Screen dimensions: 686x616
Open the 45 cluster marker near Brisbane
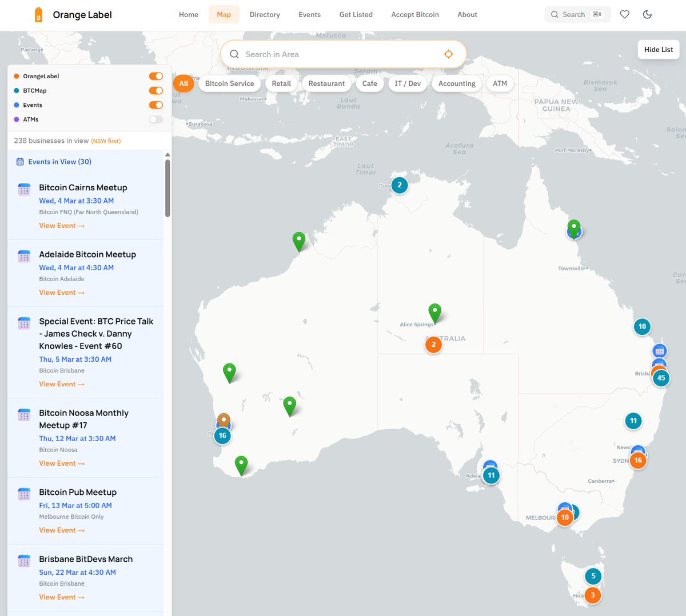[661, 378]
